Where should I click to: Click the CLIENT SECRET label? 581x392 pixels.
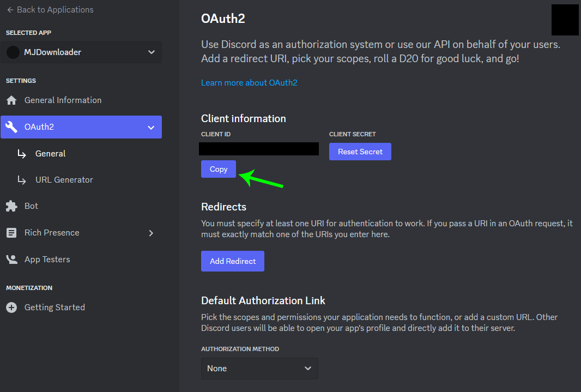click(353, 134)
